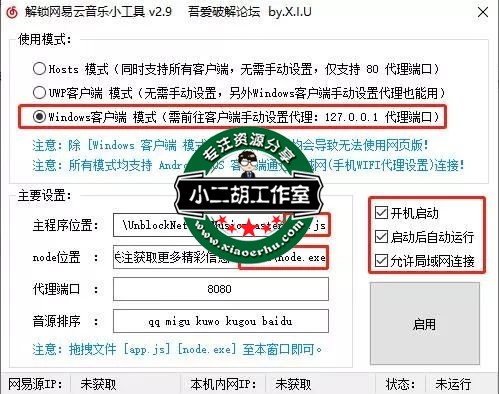Click the cartoon avatar in watermark
The width and height of the screenshot is (499, 394).
(x=248, y=164)
